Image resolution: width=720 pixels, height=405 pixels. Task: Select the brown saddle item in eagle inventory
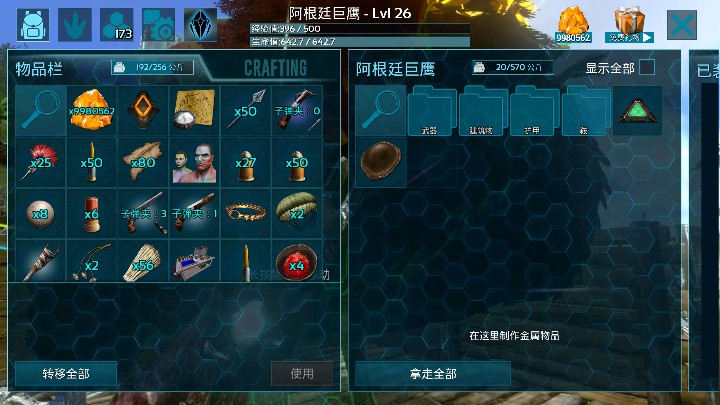pyautogui.click(x=380, y=162)
